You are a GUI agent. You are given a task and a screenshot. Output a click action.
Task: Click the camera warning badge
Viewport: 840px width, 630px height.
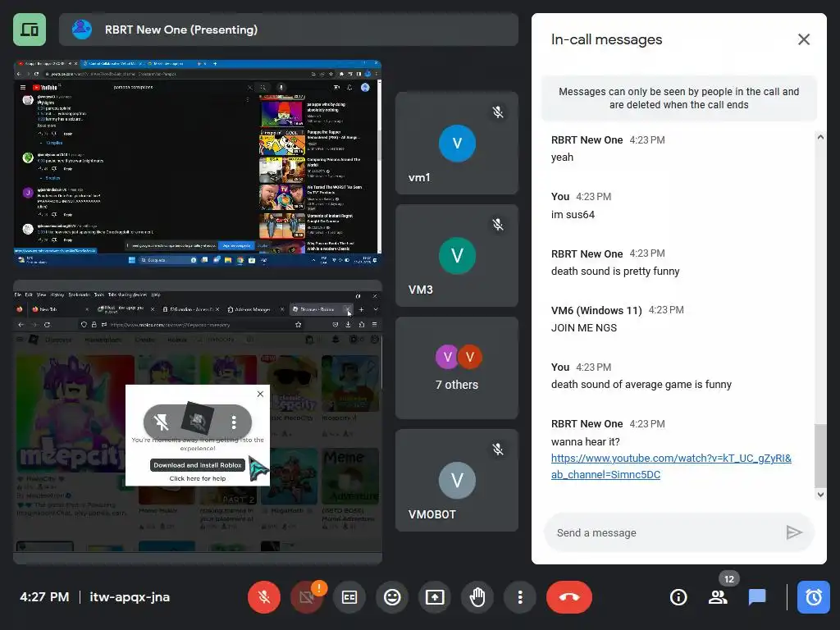pyautogui.click(x=319, y=587)
